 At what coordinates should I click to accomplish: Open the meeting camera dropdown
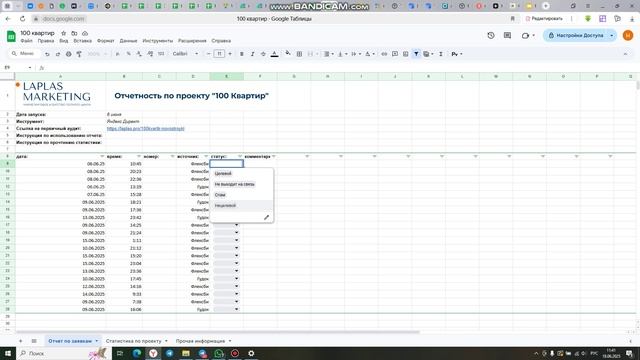[528, 36]
